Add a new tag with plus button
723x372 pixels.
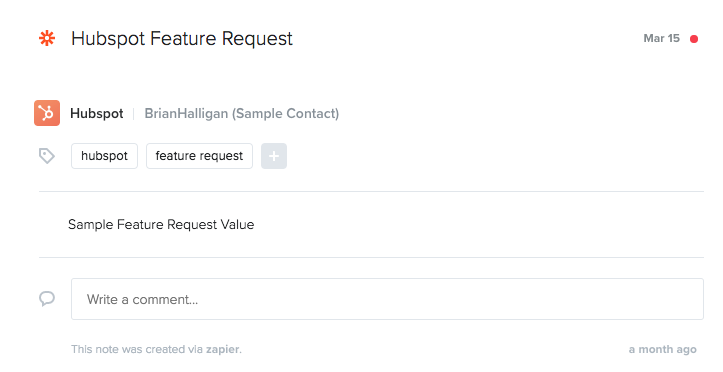274,156
